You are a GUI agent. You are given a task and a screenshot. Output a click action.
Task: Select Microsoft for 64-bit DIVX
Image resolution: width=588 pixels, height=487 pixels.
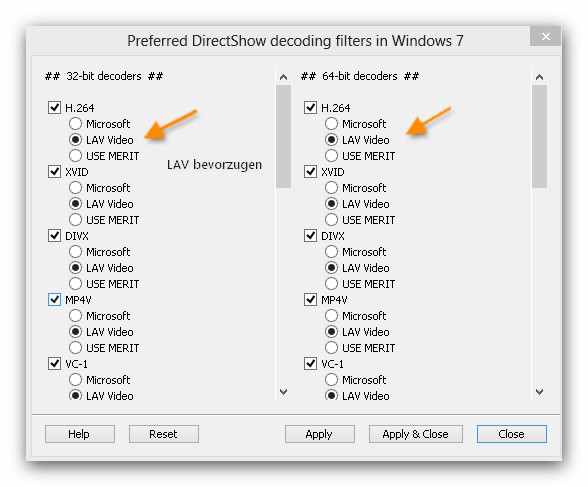[x=332, y=252]
